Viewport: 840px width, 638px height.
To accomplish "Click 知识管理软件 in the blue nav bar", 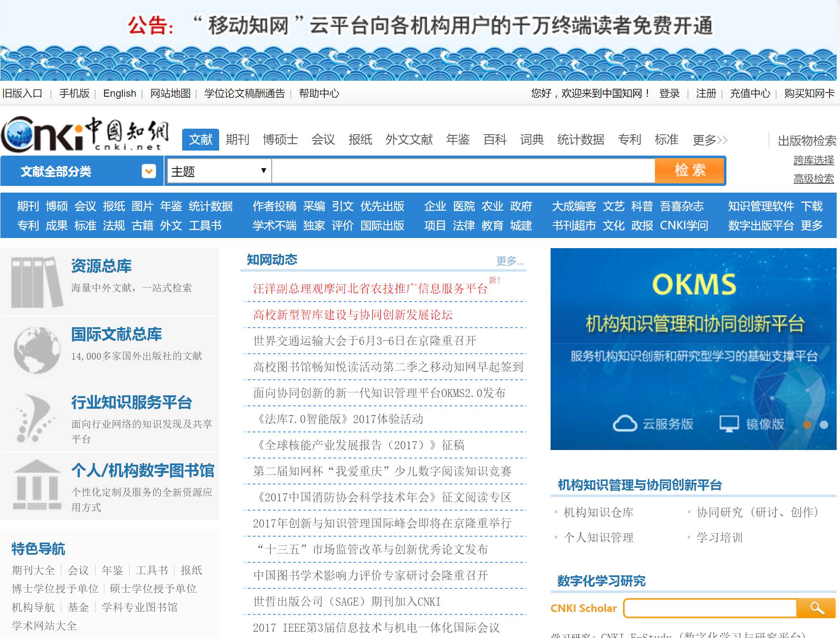I will pyautogui.click(x=761, y=206).
